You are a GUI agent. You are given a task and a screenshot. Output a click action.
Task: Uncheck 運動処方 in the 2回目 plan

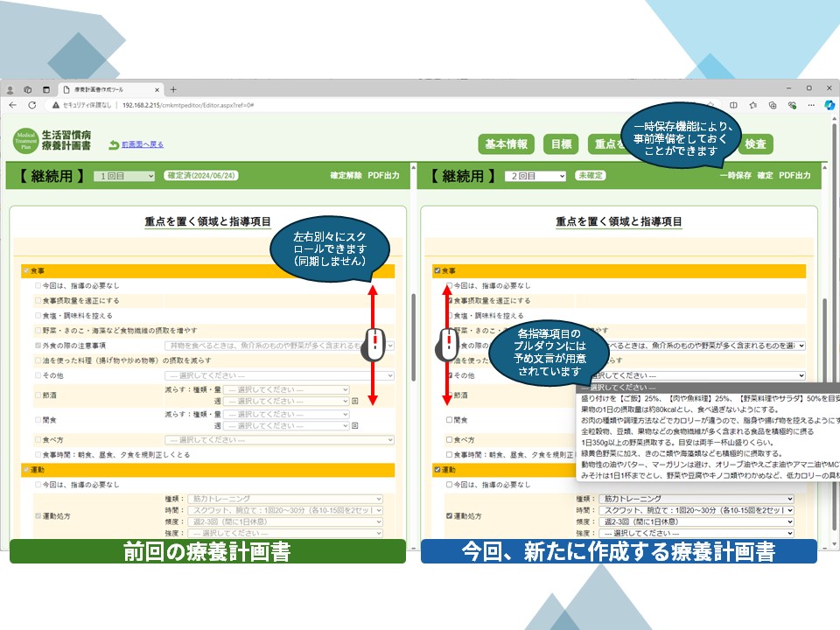[450, 516]
